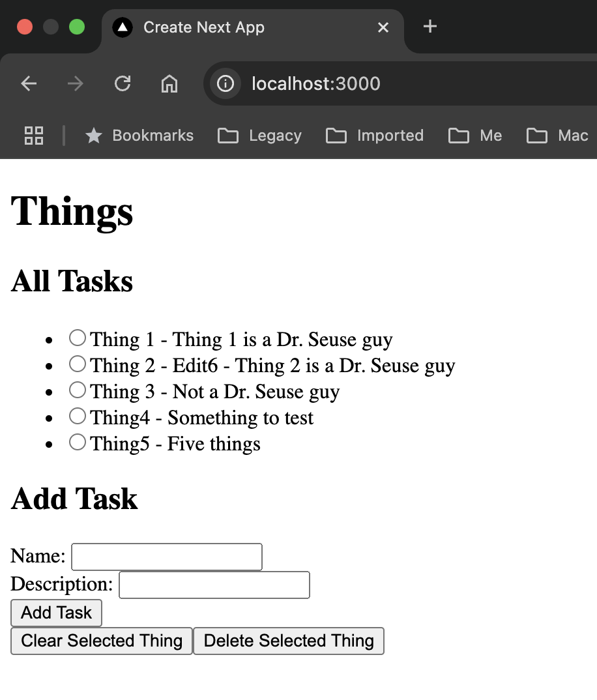Image resolution: width=597 pixels, height=700 pixels.
Task: Click Delete Selected Thing button
Action: tap(289, 641)
